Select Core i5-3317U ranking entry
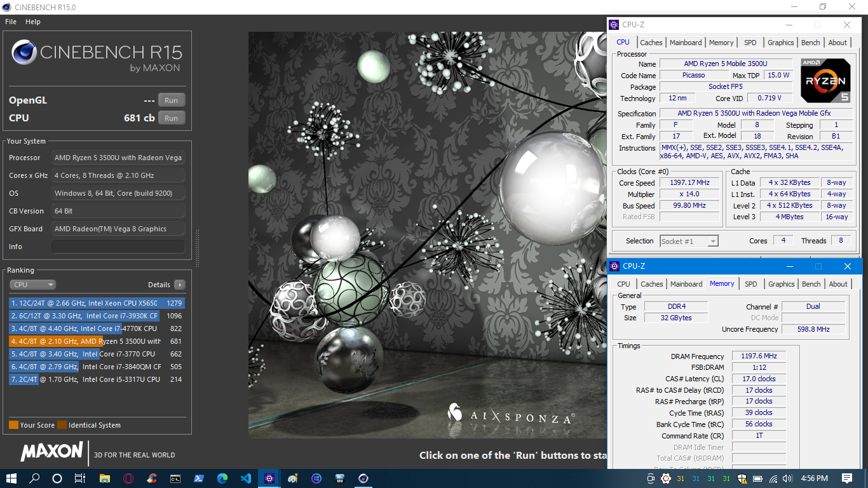 (x=97, y=379)
